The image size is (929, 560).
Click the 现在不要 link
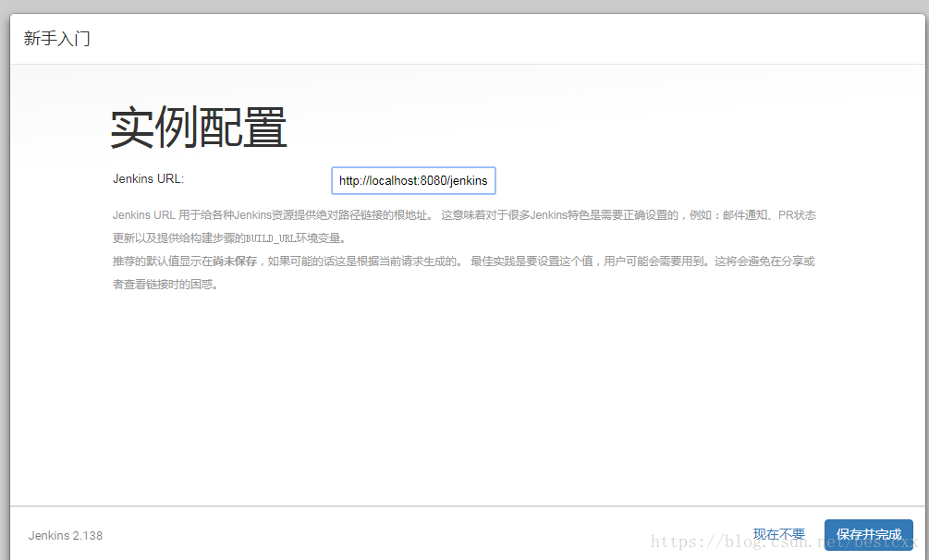(779, 534)
